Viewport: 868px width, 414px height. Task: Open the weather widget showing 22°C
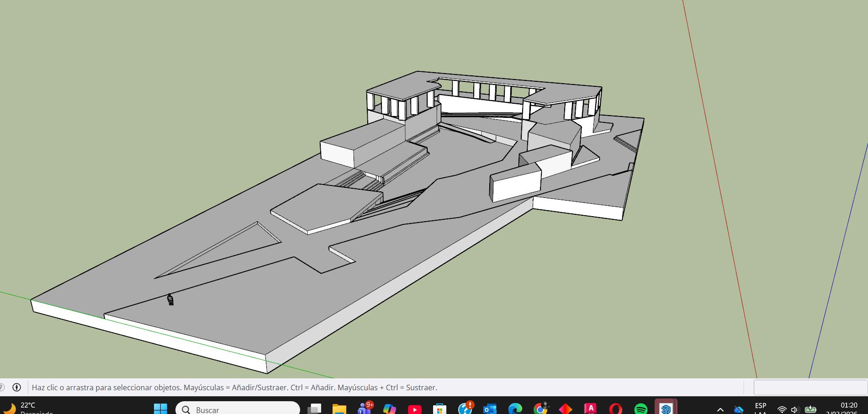pyautogui.click(x=27, y=408)
